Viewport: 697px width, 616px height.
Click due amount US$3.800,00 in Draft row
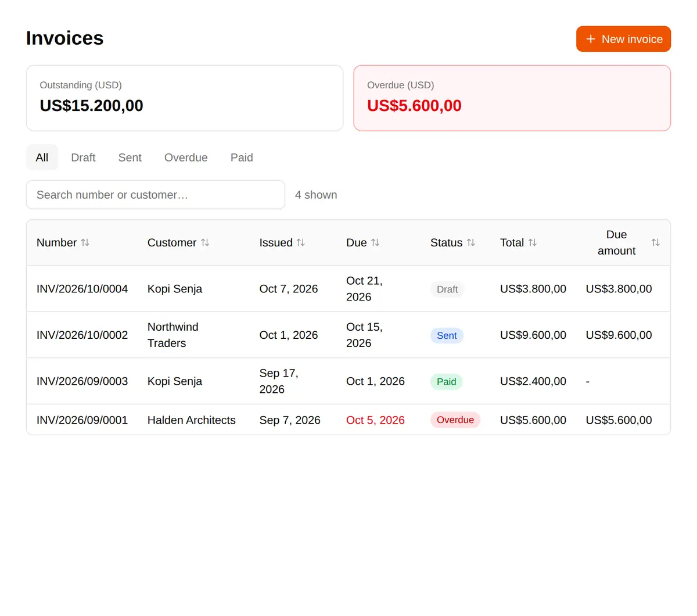pos(619,289)
